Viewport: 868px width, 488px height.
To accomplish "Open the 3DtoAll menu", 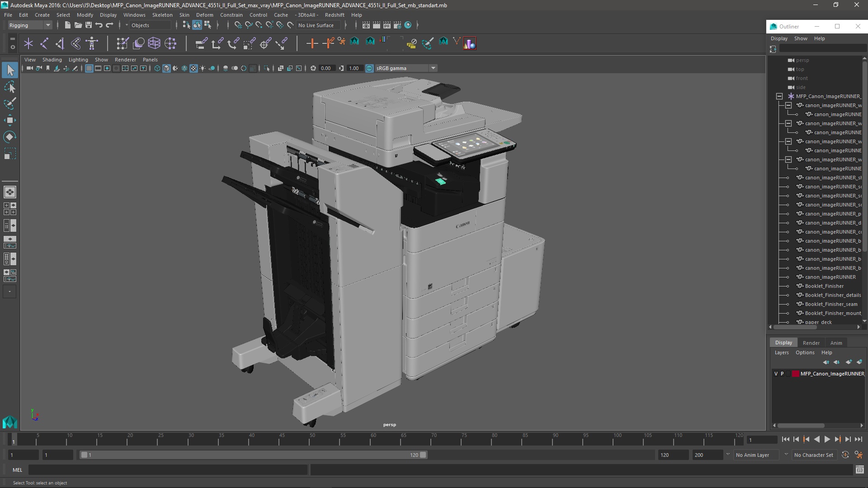I will (x=307, y=15).
